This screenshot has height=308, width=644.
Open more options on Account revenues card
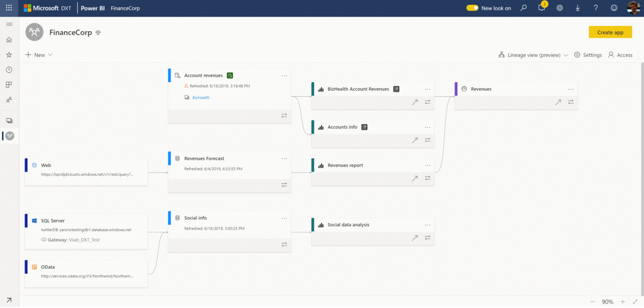284,76
